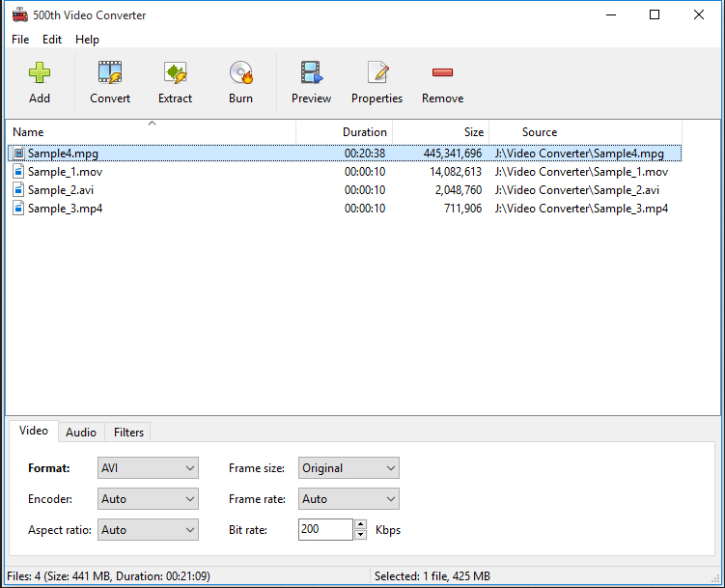725x588 pixels.
Task: Select the Sample_2.avi file name
Action: click(61, 190)
